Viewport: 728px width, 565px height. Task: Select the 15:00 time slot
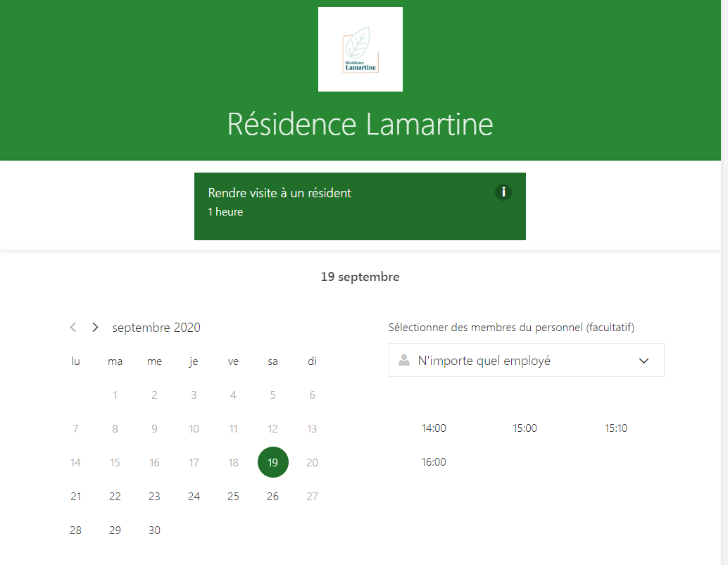(525, 428)
